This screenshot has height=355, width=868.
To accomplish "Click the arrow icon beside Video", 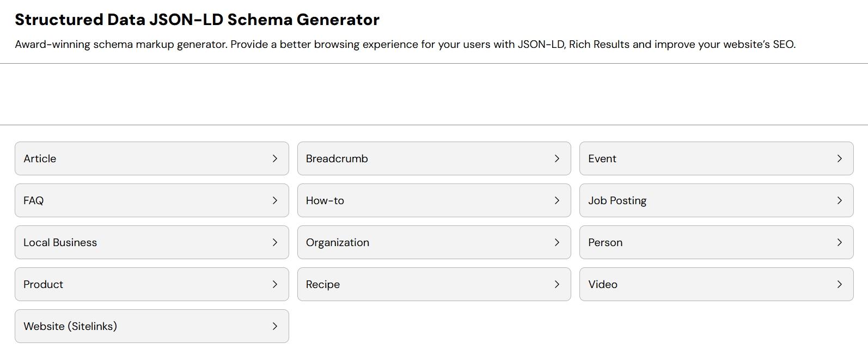I will click(x=840, y=284).
